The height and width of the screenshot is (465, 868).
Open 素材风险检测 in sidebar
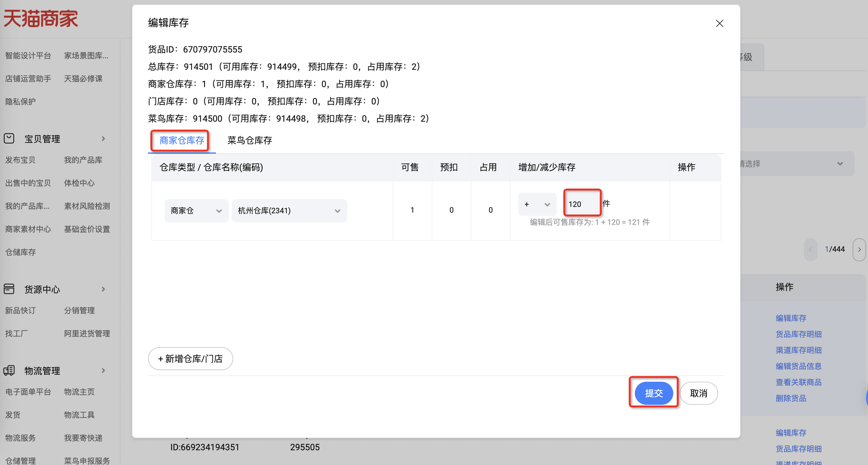pos(87,206)
